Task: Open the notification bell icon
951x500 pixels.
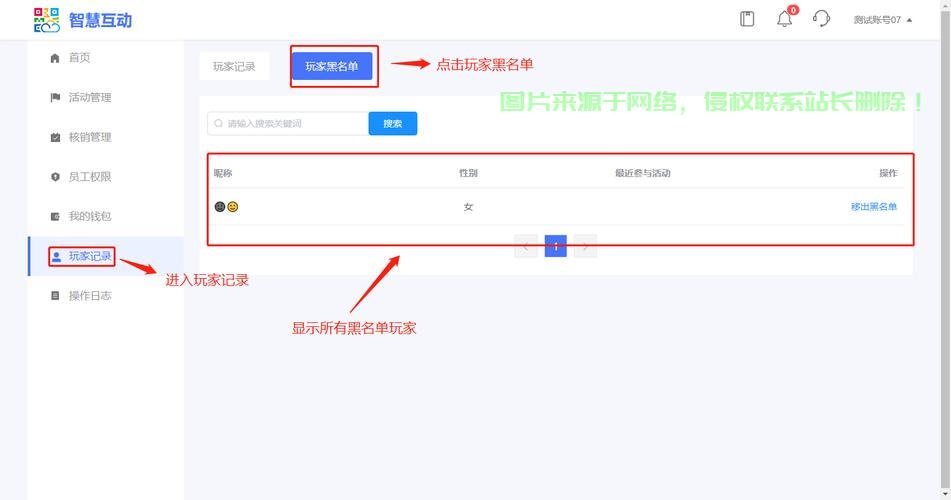Action: click(785, 19)
